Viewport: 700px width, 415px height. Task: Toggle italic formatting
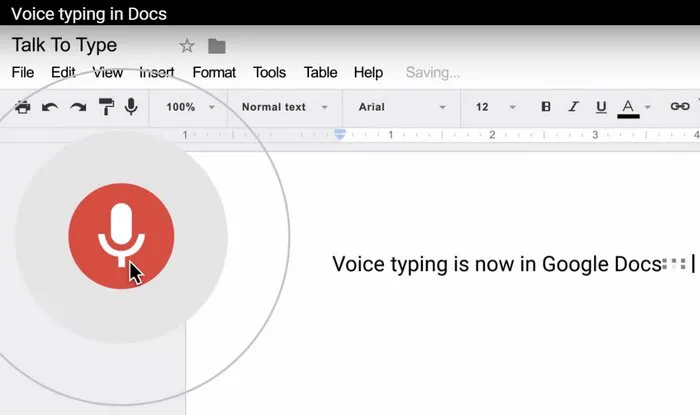coord(573,107)
